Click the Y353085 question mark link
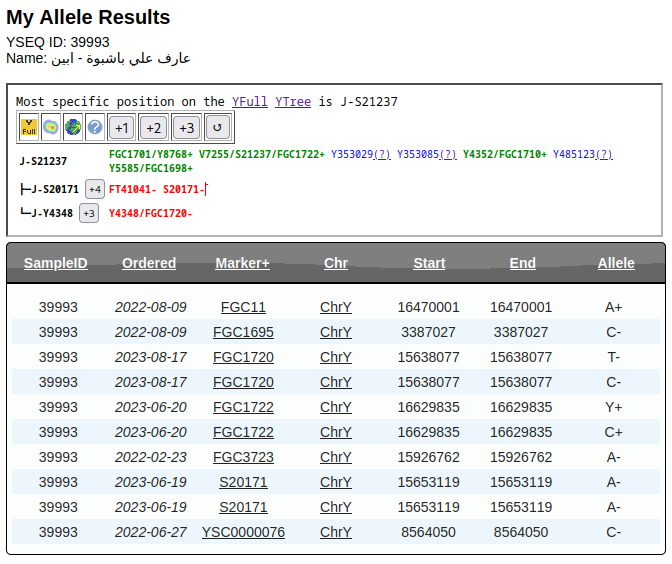This screenshot has width=672, height=564. [x=448, y=154]
